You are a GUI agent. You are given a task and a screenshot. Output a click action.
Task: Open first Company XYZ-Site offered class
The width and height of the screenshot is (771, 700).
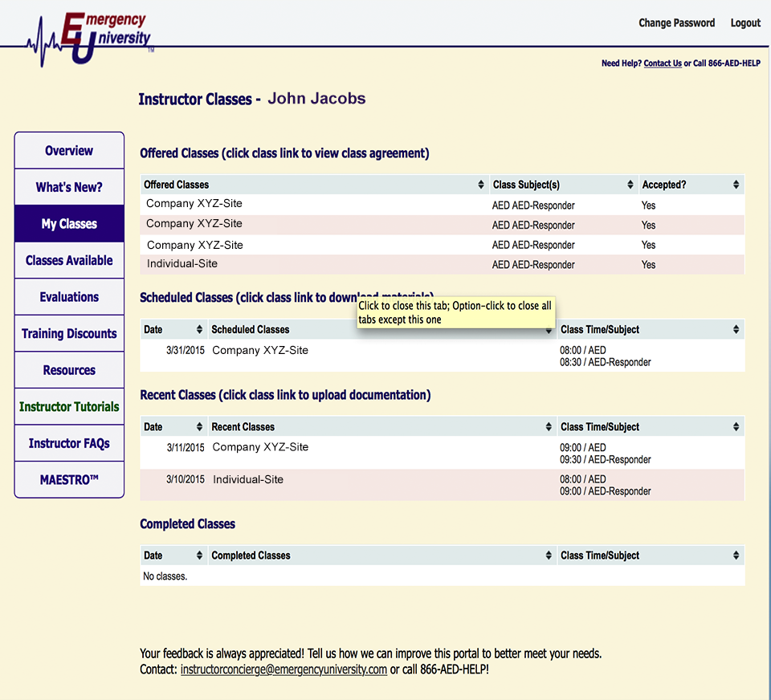click(x=194, y=204)
